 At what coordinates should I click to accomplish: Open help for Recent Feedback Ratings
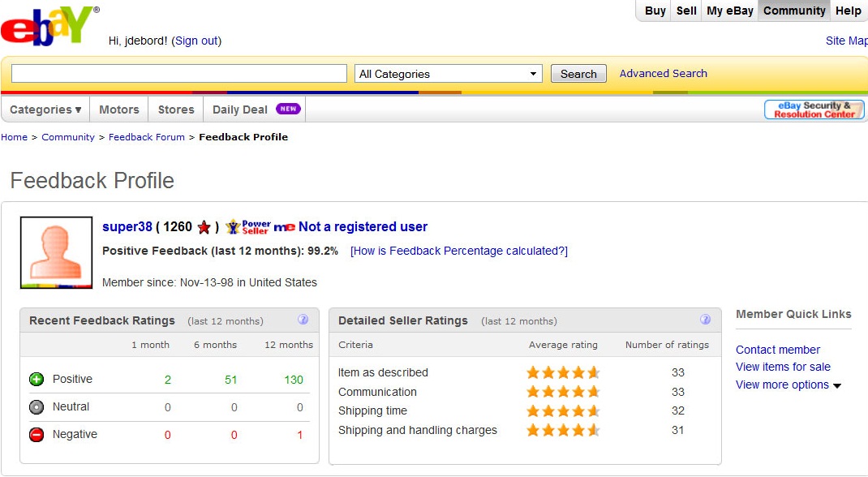pyautogui.click(x=303, y=320)
